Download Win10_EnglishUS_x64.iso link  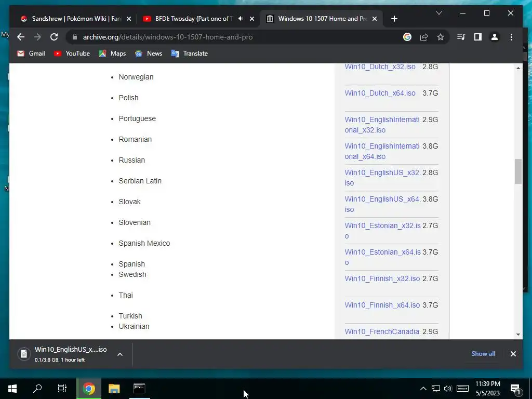pos(383,204)
